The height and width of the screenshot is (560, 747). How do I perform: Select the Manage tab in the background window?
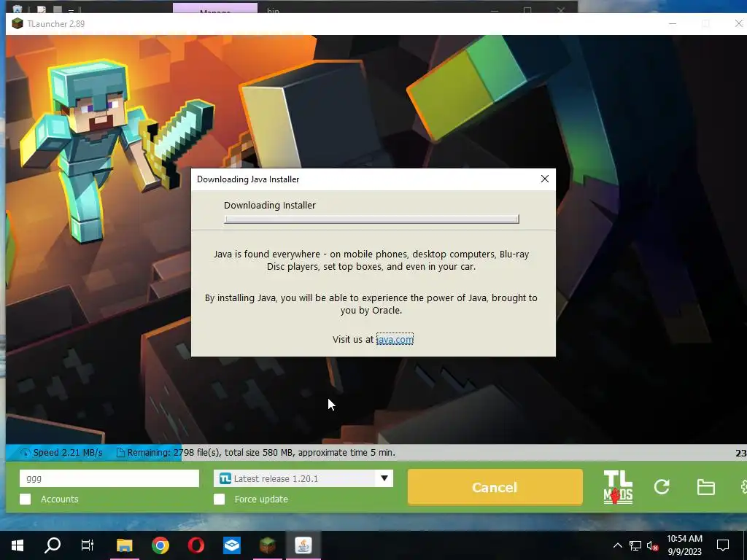tap(215, 9)
